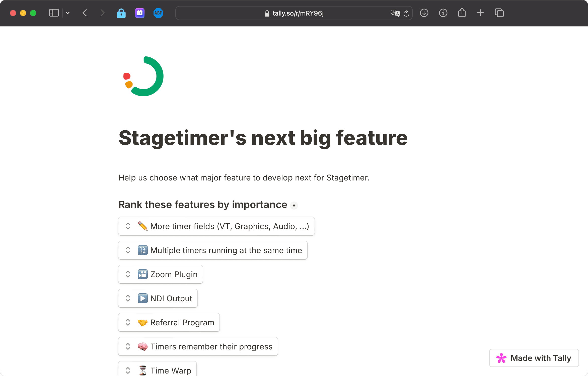Click the green full-screen window button
The width and height of the screenshot is (588, 376).
33,13
